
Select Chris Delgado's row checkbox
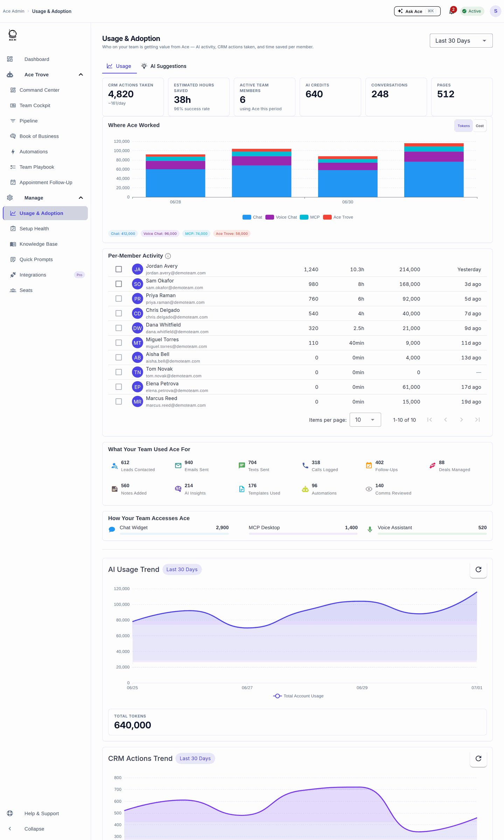119,313
